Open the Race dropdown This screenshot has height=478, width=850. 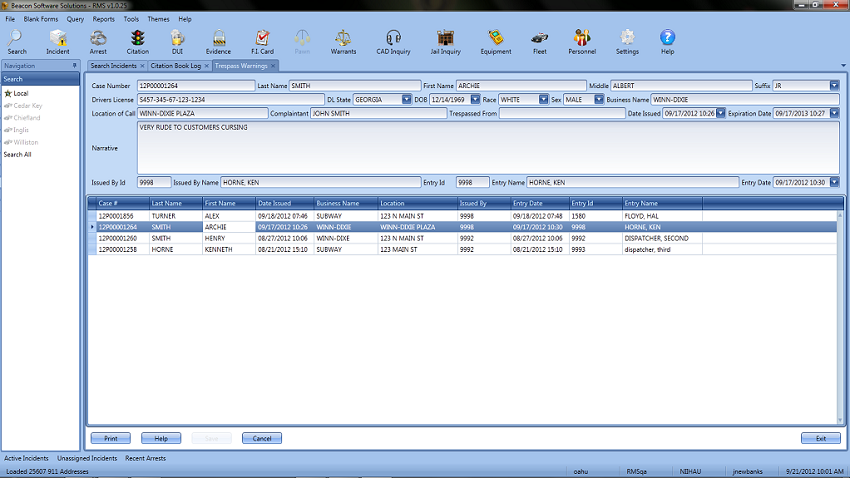point(543,99)
